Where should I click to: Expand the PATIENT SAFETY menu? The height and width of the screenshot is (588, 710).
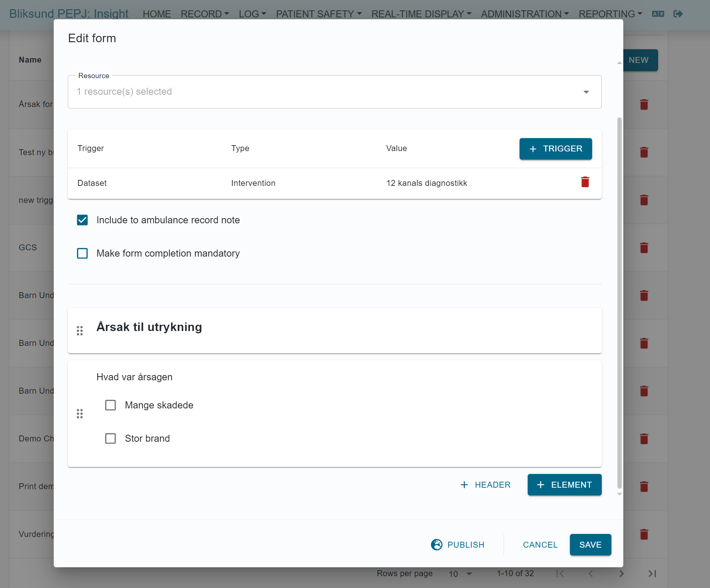point(319,14)
